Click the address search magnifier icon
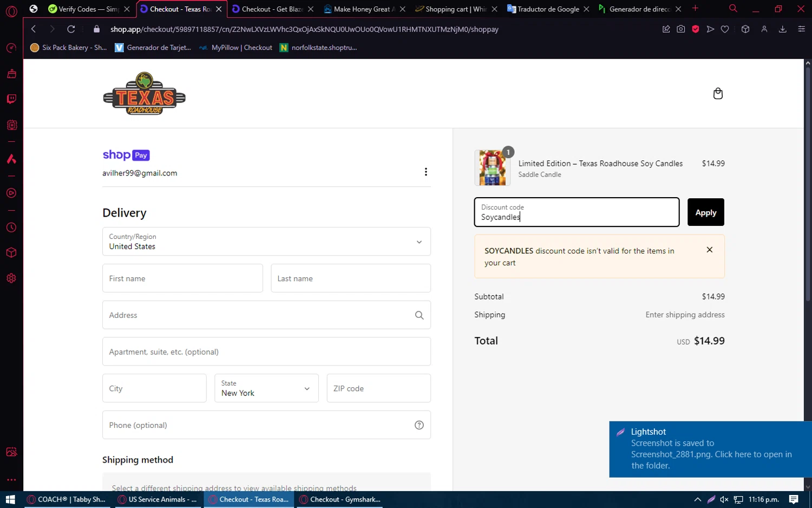 pyautogui.click(x=419, y=315)
